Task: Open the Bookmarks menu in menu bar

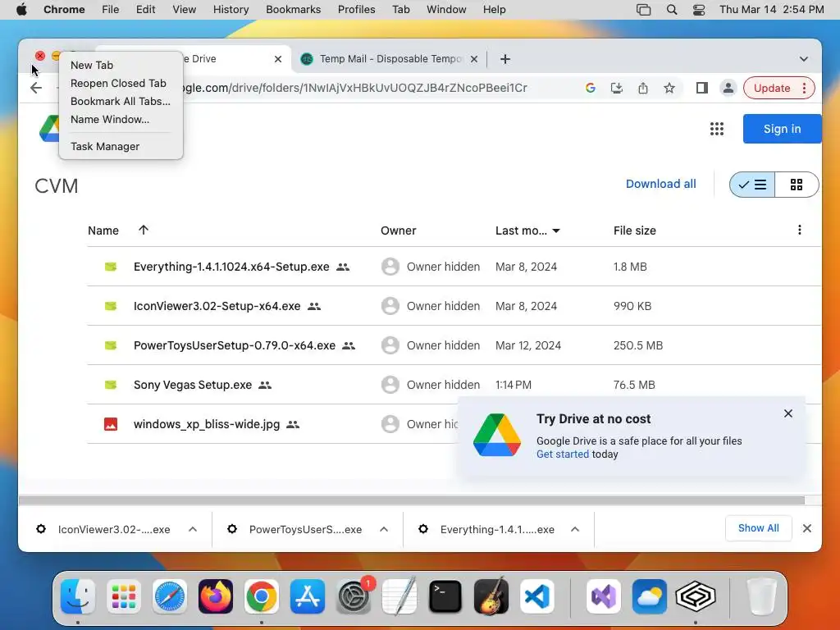Action: [293, 10]
